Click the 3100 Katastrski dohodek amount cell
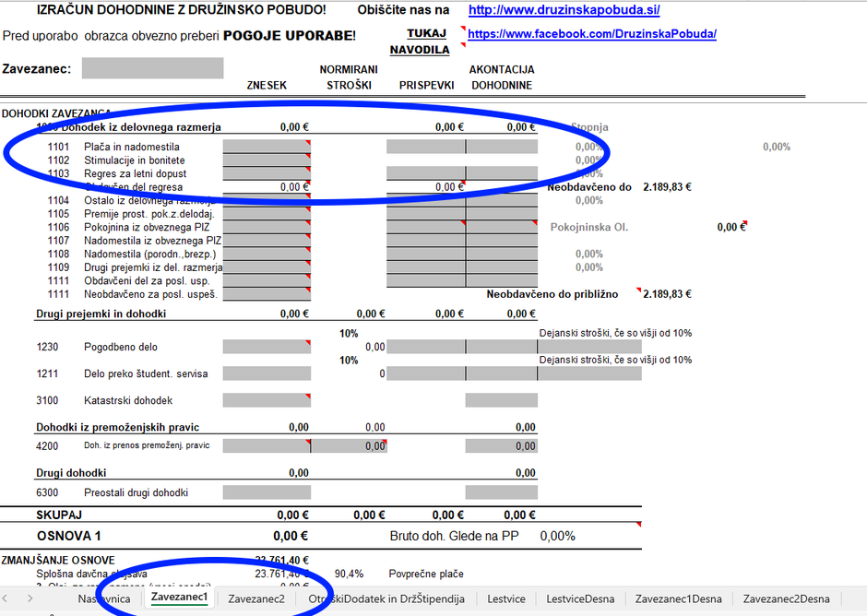Screen dimensions: 867x616 point(267,400)
